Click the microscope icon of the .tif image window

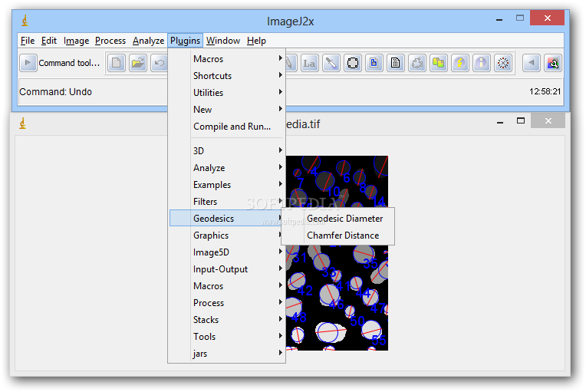pos(23,124)
